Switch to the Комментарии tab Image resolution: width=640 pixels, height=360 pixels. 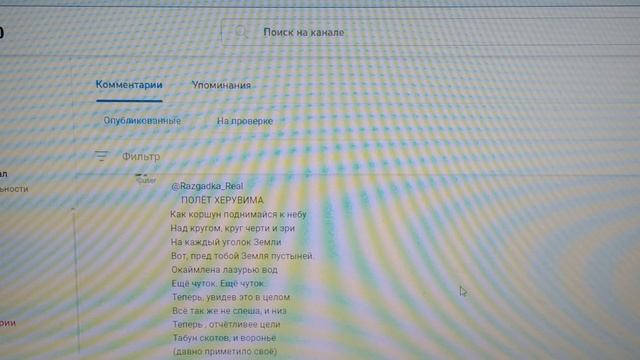[129, 85]
